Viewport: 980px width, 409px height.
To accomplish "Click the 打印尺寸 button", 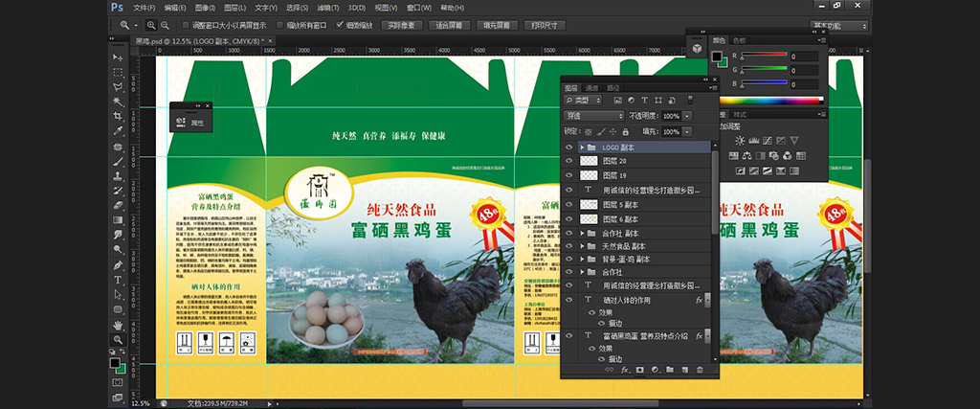I will pyautogui.click(x=545, y=26).
